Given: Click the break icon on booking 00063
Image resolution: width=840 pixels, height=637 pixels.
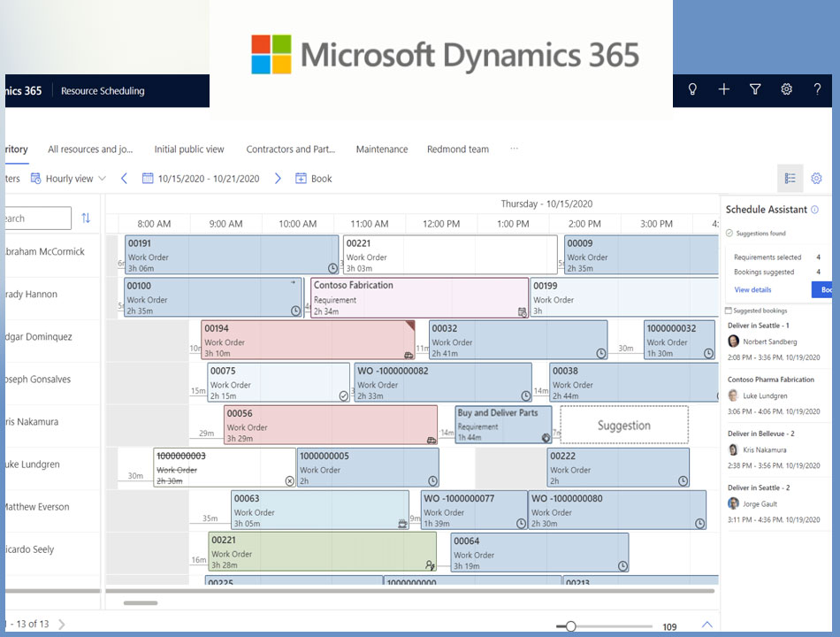Looking at the screenshot, I should point(402,524).
